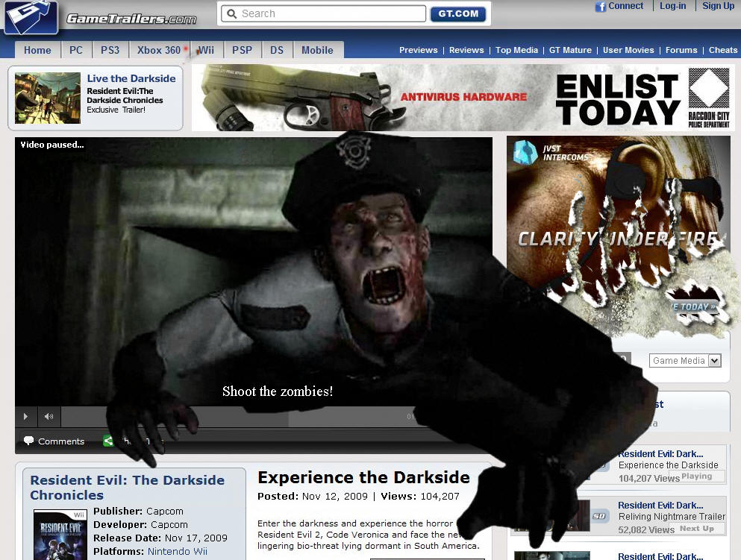
Task: Open the Xbox 360 tab
Action: point(159,50)
